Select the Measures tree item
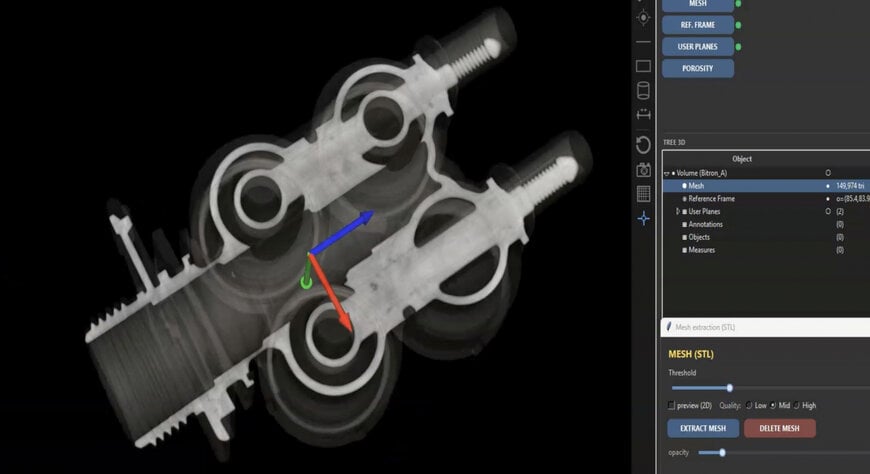This screenshot has width=870, height=474. (x=701, y=250)
